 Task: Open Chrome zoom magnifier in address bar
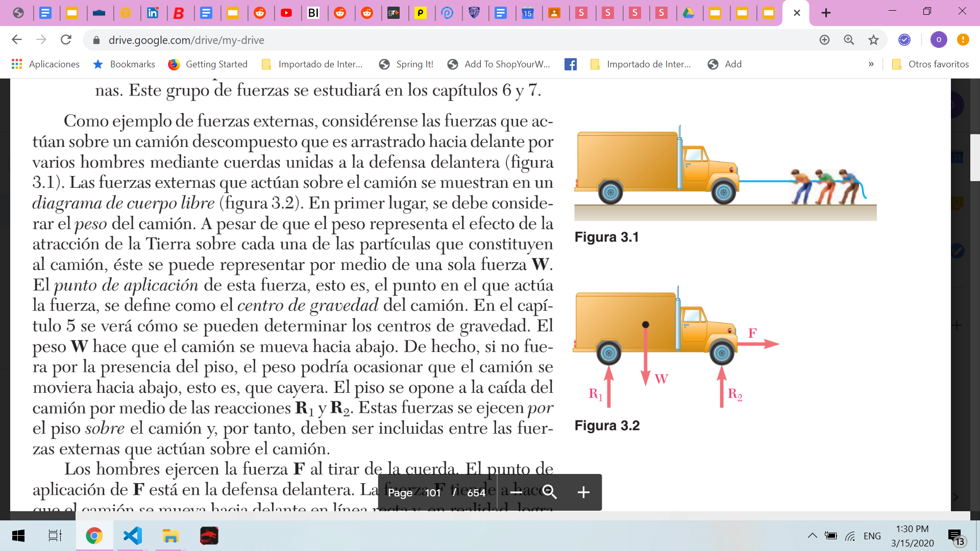click(x=849, y=40)
